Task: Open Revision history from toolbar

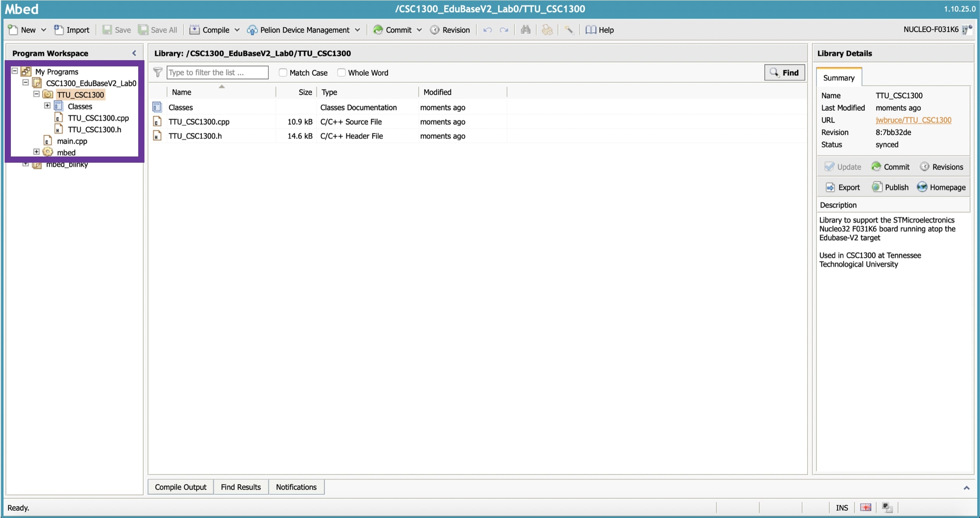Action: point(450,30)
